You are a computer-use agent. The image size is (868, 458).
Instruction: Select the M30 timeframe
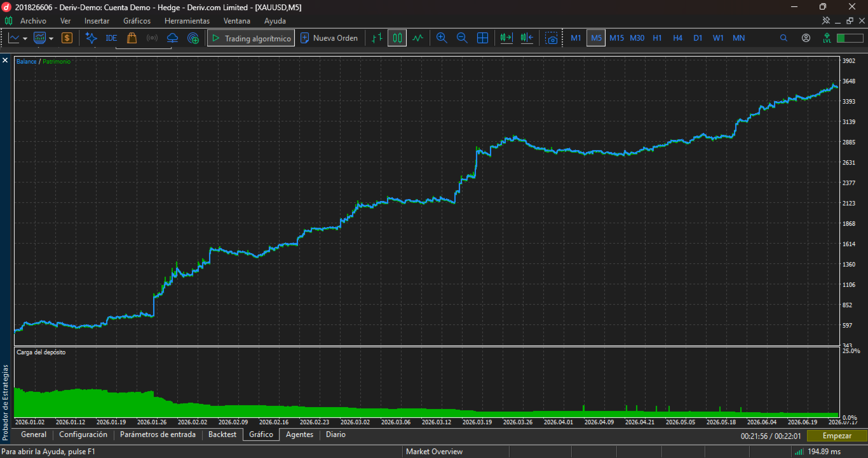[637, 38]
